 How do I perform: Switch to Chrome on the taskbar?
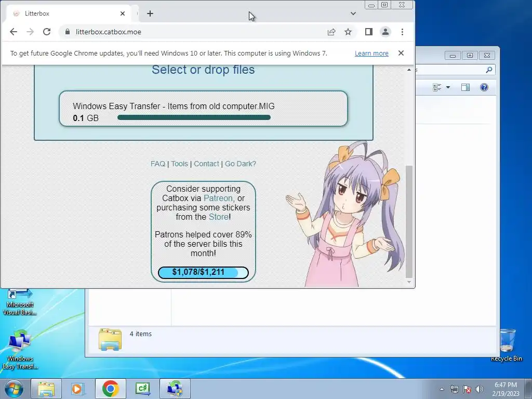click(x=110, y=389)
